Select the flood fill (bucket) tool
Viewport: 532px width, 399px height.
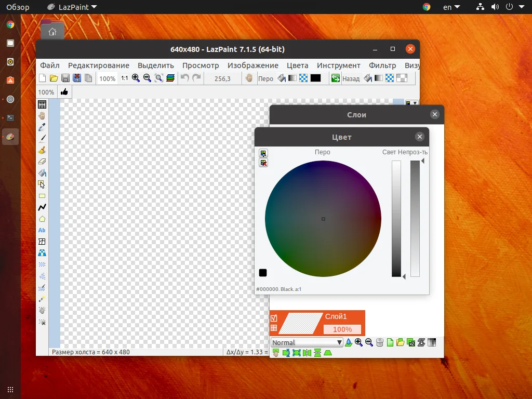pos(42,171)
